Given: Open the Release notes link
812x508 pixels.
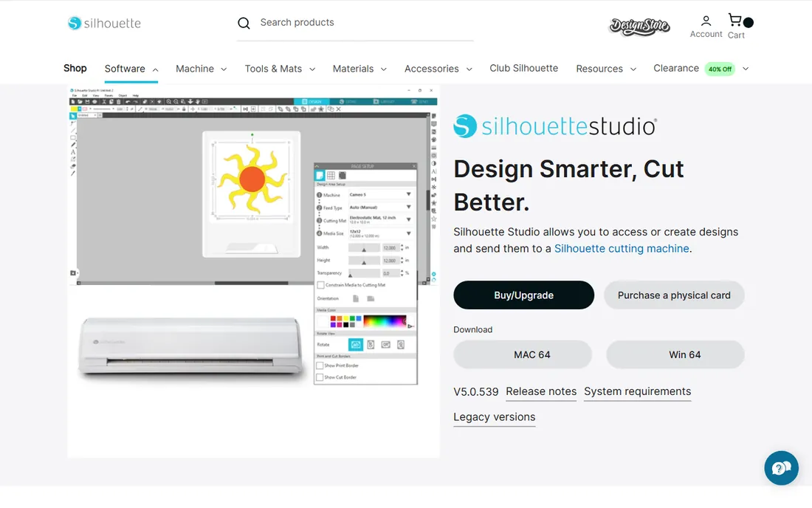Looking at the screenshot, I should point(541,392).
